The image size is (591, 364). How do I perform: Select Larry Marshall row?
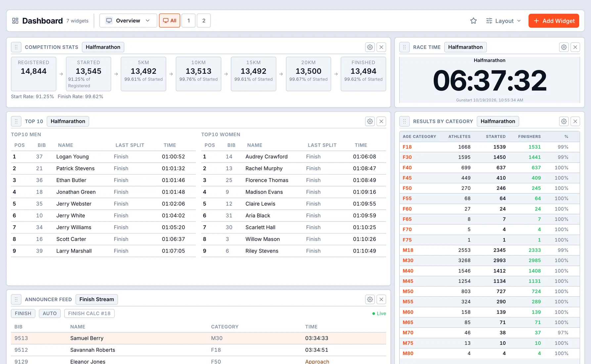pos(103,251)
